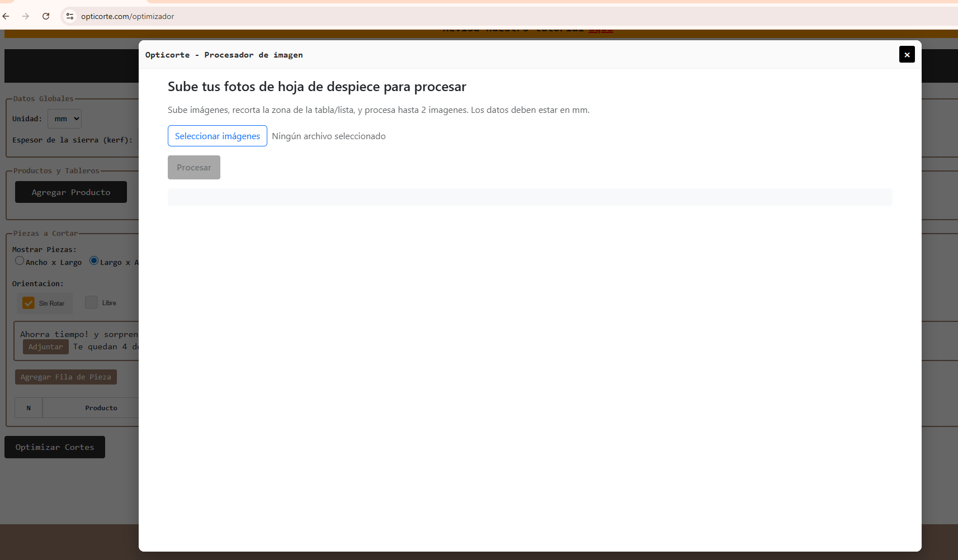958x560 pixels.
Task: Reload the opticorte.com page
Action: coord(46,16)
